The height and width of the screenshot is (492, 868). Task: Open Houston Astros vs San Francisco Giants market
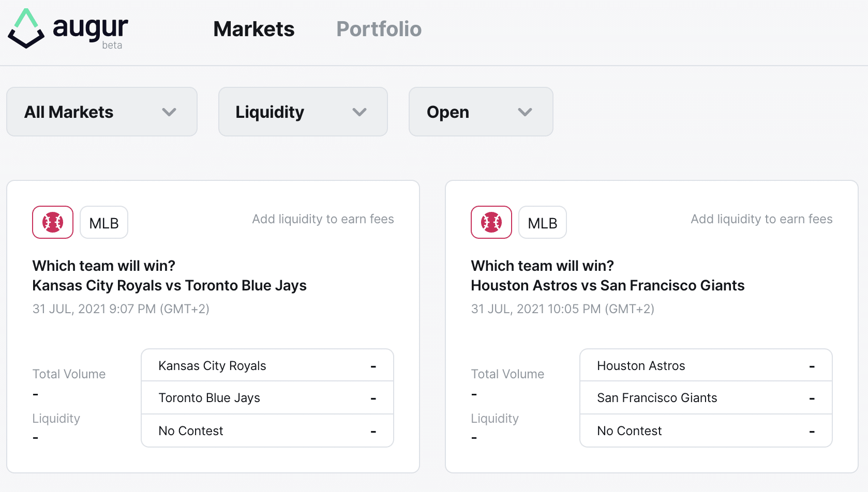(x=608, y=285)
